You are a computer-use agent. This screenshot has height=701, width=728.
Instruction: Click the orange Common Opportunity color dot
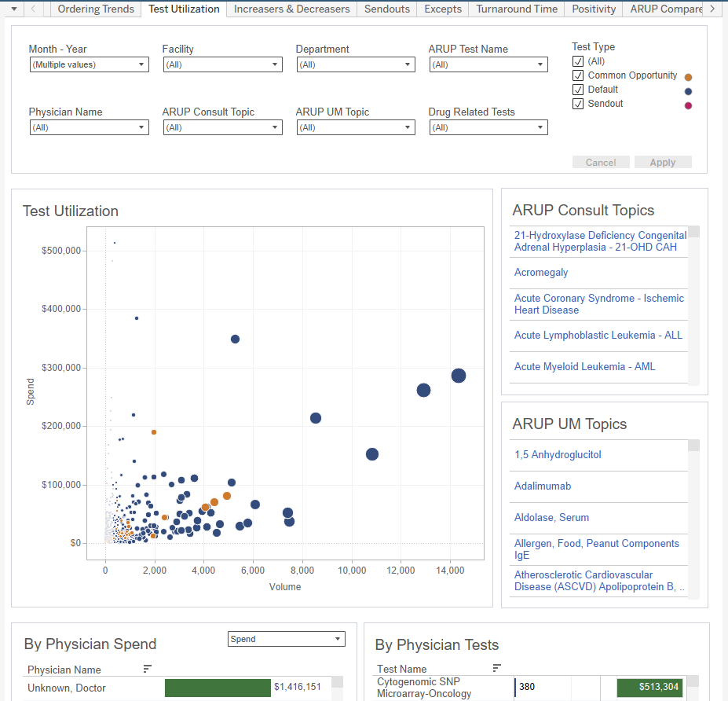coord(688,76)
